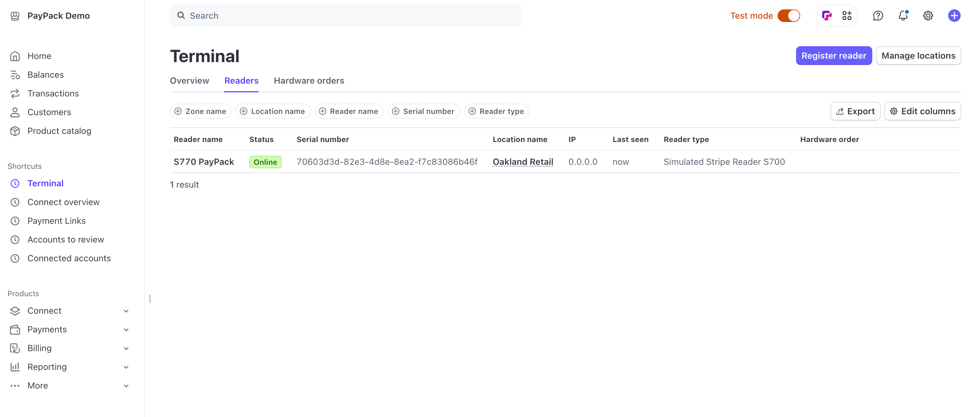Click the Register reader button
The width and height of the screenshot is (980, 417).
834,56
